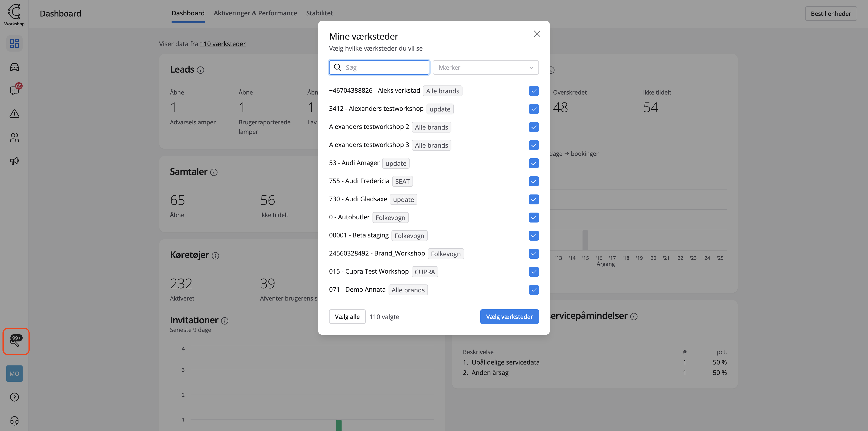Open the vehicles car icon in sidebar

point(14,67)
